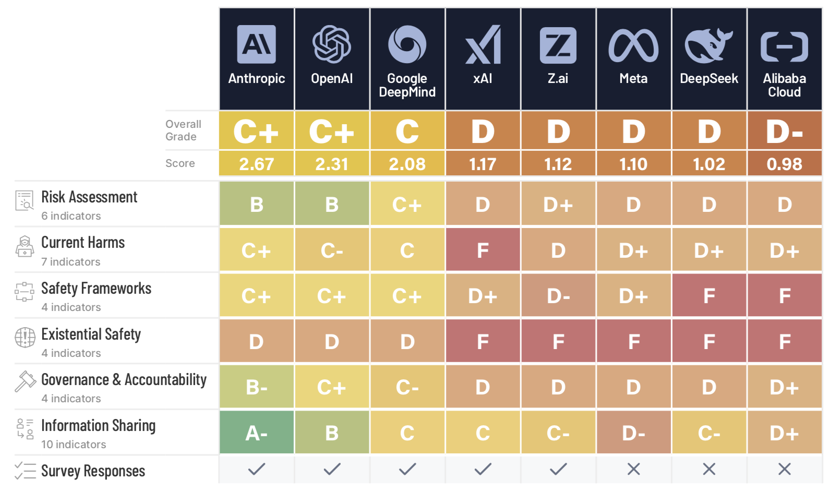
Task: Click the Risk Assessment category icon
Action: (25, 201)
